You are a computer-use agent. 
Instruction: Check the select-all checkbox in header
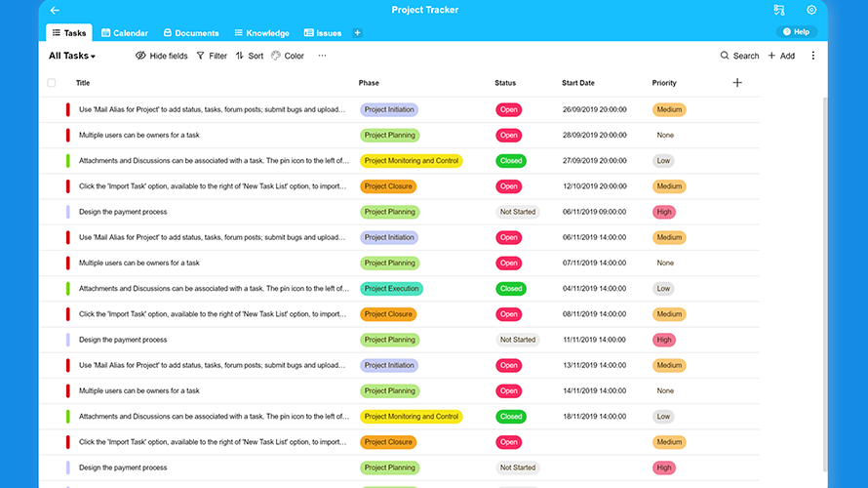(x=52, y=83)
